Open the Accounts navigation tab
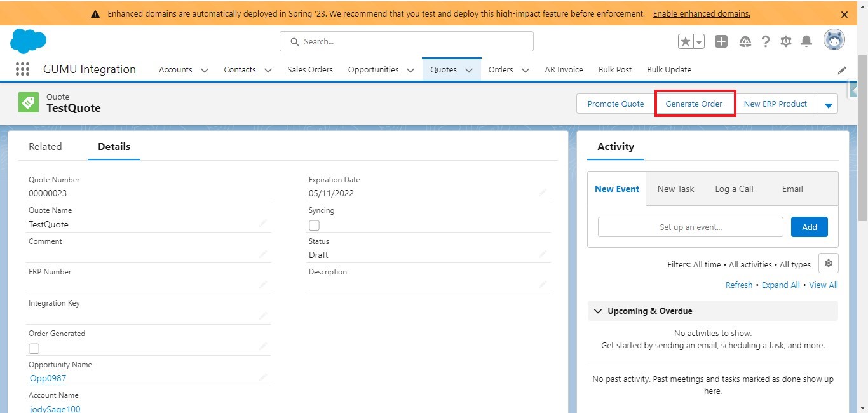 click(x=175, y=70)
